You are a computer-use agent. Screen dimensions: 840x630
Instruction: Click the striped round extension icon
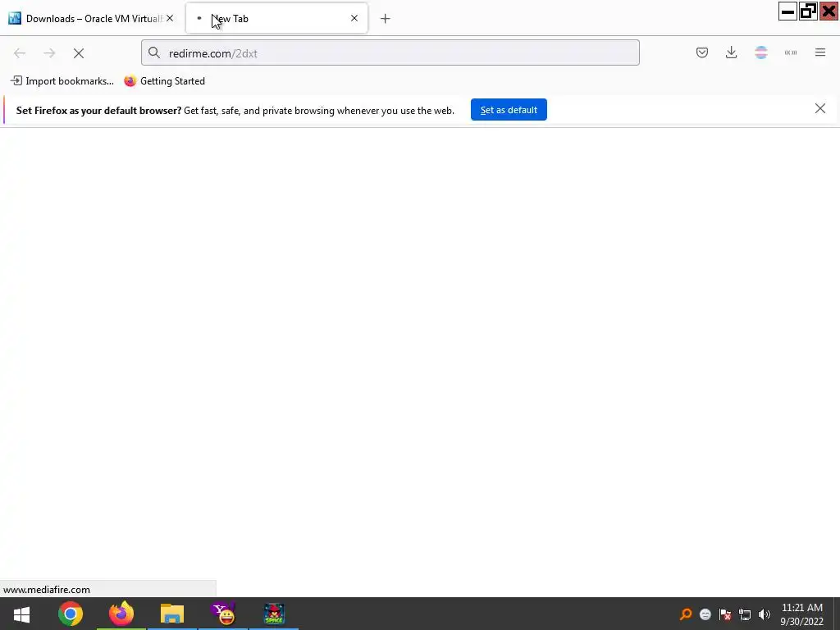[x=761, y=52]
